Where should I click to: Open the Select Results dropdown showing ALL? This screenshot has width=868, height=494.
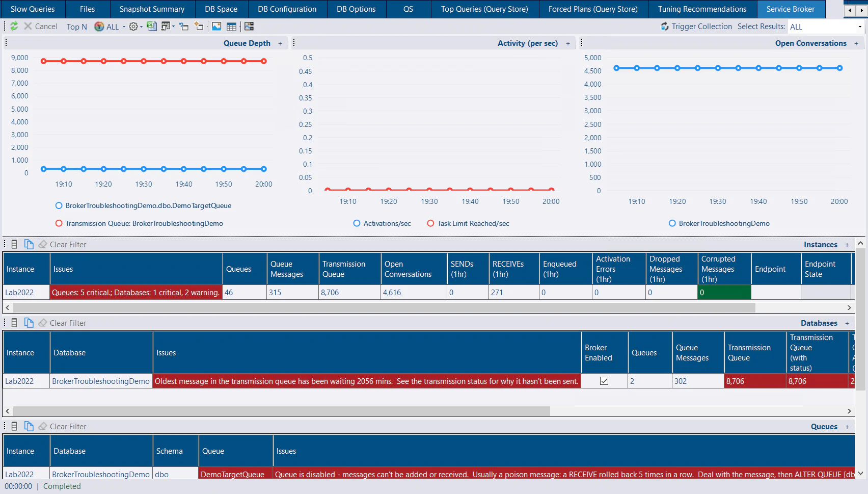[x=826, y=27]
